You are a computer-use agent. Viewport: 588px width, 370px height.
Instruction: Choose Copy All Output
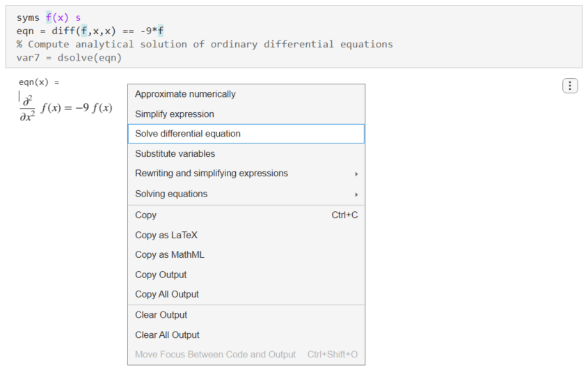[x=167, y=294]
